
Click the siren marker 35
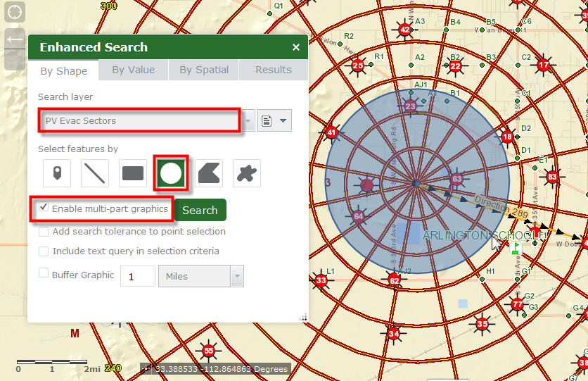pyautogui.click(x=482, y=323)
